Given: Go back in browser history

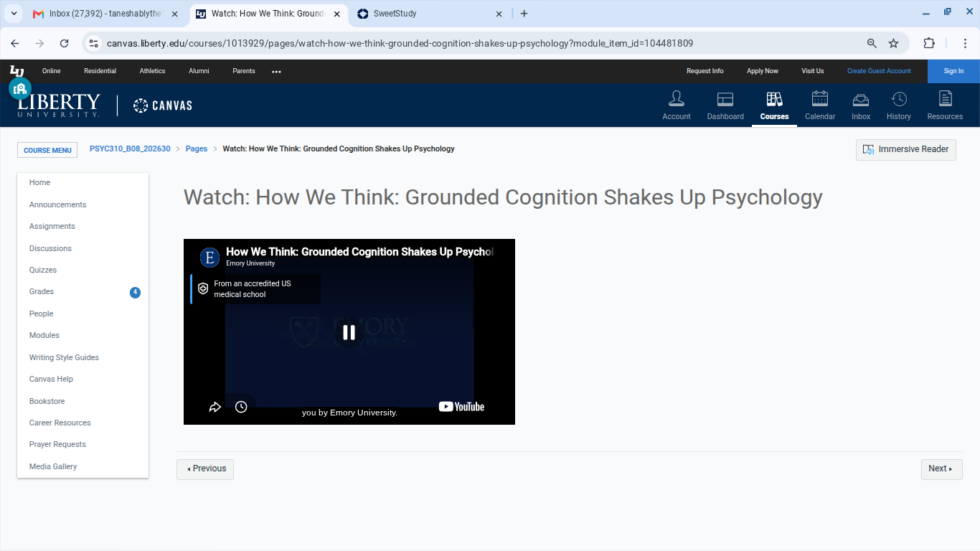Looking at the screenshot, I should point(15,43).
